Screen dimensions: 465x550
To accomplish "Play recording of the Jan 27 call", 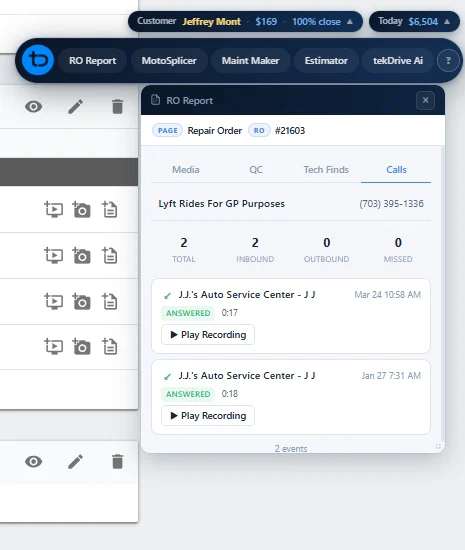I will coord(208,416).
